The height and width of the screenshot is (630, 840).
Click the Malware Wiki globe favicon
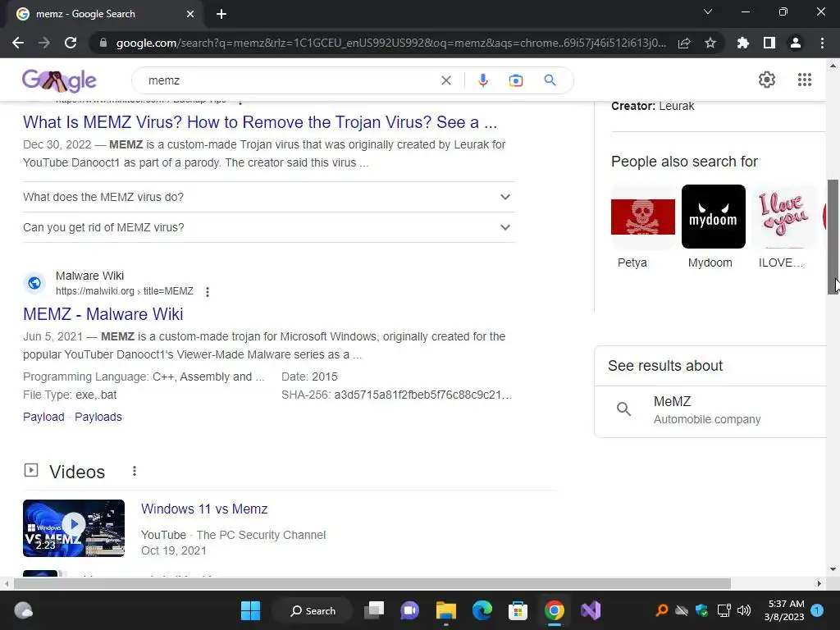pos(34,283)
